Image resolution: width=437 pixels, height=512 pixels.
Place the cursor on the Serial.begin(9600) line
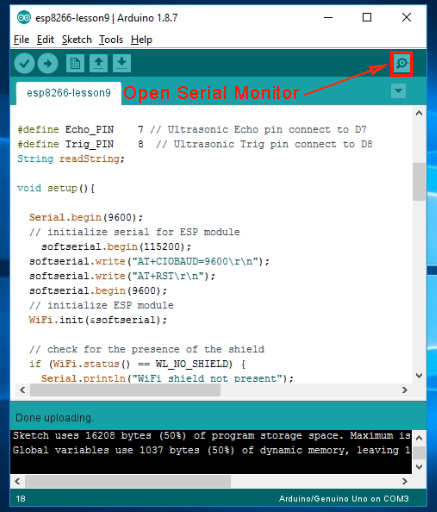86,218
